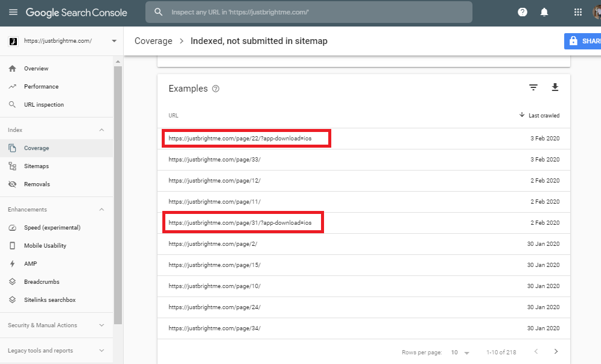Open Google apps grid

(x=578, y=12)
